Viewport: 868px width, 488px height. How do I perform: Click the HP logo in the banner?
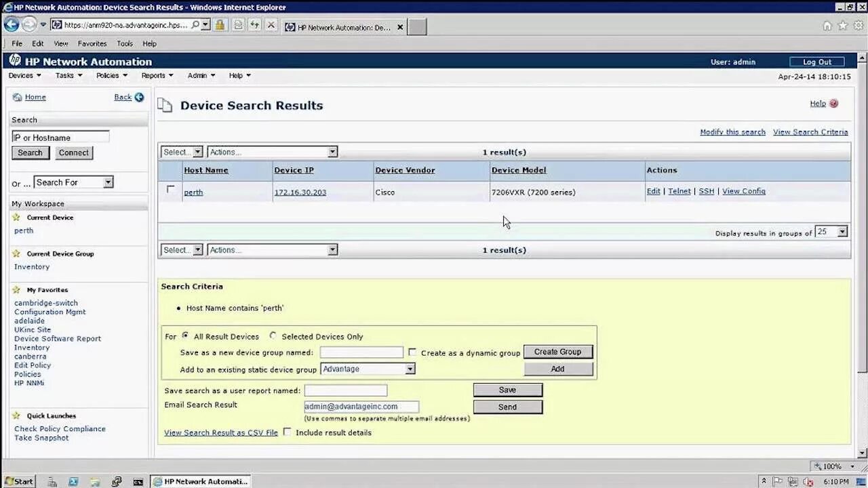[14, 60]
